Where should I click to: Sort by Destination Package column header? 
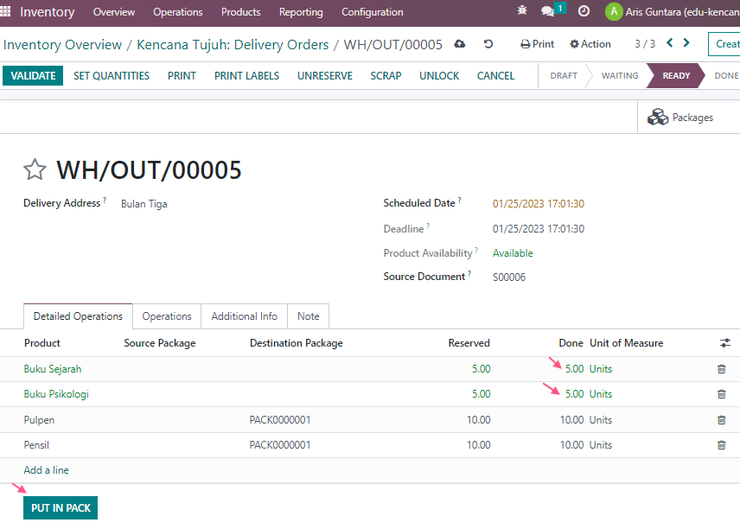click(x=296, y=343)
